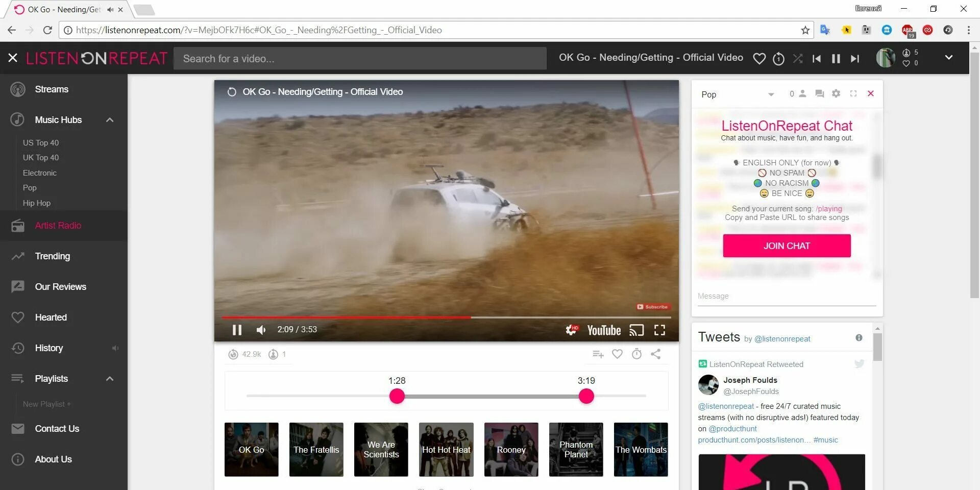Mute the video player volume
Image resolution: width=980 pixels, height=490 pixels.
[261, 330]
